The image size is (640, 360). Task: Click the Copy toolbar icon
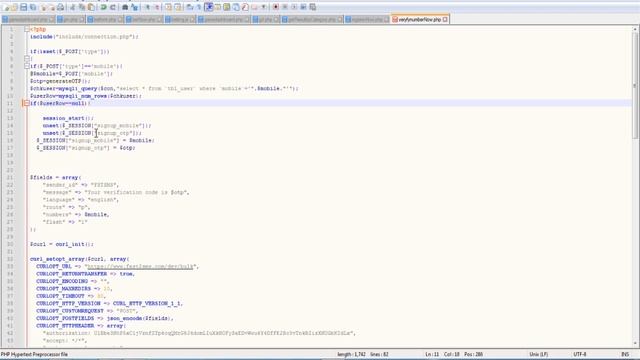(x=82, y=7)
